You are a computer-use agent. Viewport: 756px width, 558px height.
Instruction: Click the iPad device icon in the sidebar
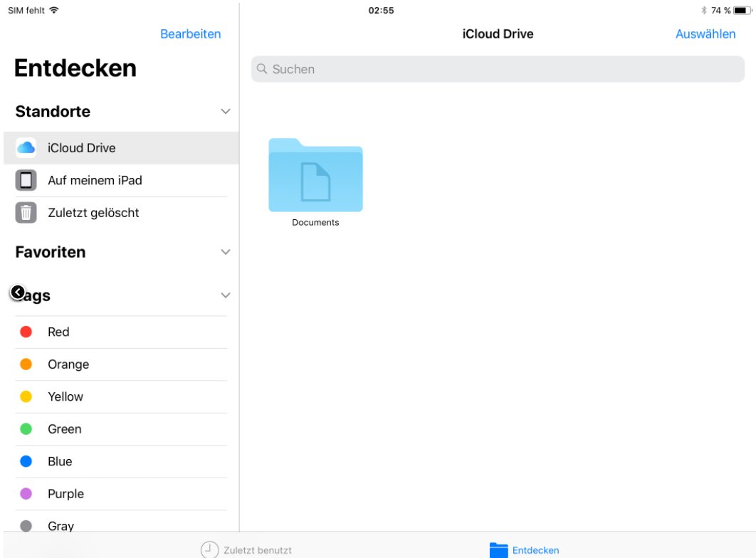pos(26,180)
